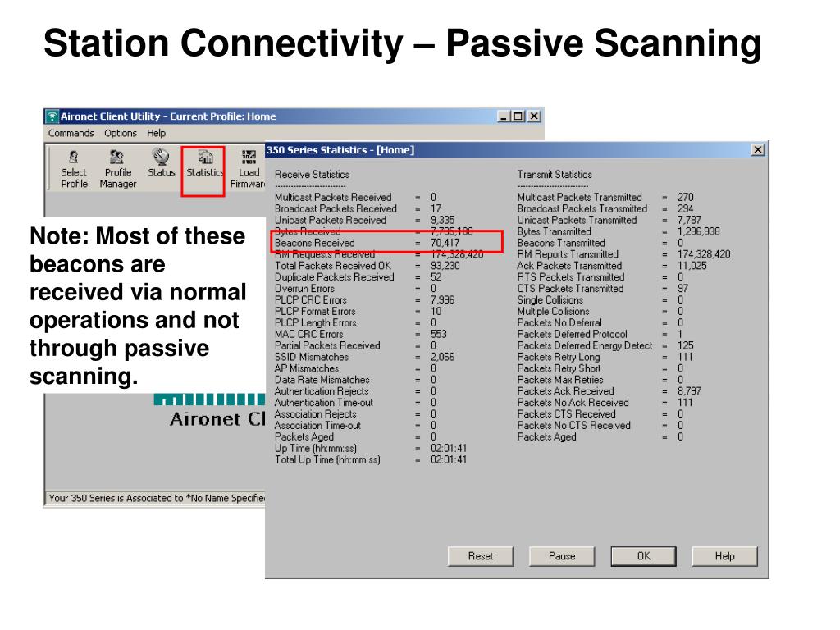Select the Association Rejects label

[315, 414]
